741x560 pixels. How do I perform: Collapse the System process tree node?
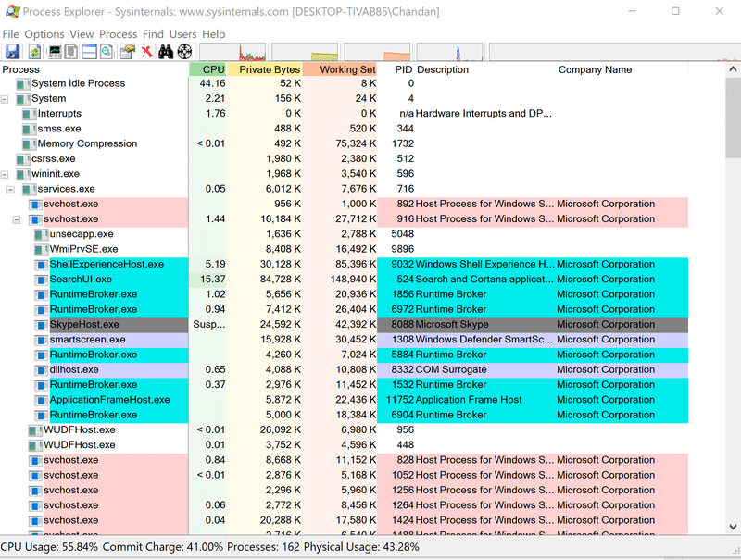click(5, 99)
